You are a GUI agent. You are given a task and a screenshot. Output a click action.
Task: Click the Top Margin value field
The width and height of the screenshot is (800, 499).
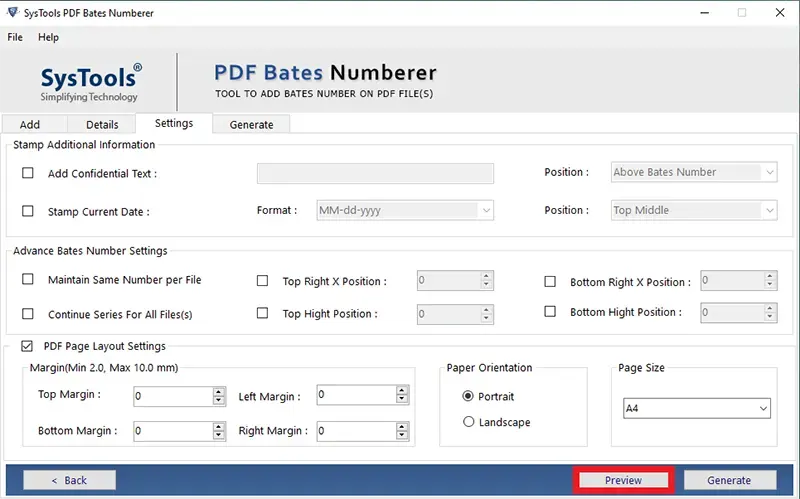pos(173,396)
